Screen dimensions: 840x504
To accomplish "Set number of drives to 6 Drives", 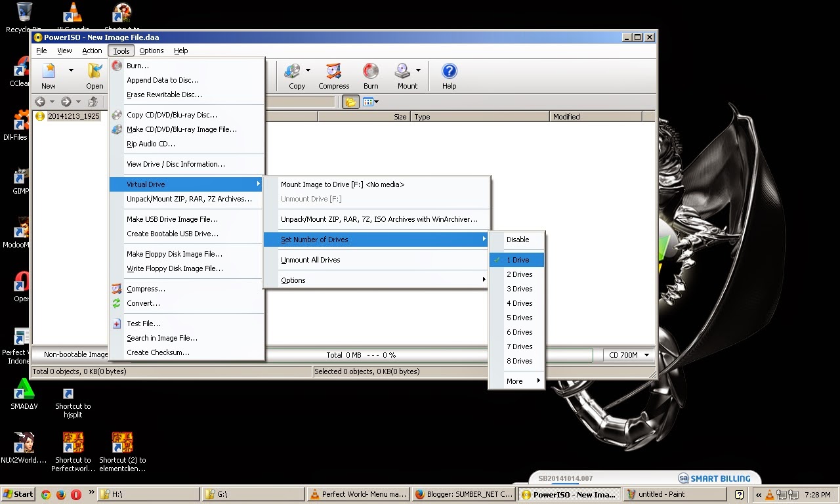I will coord(517,332).
